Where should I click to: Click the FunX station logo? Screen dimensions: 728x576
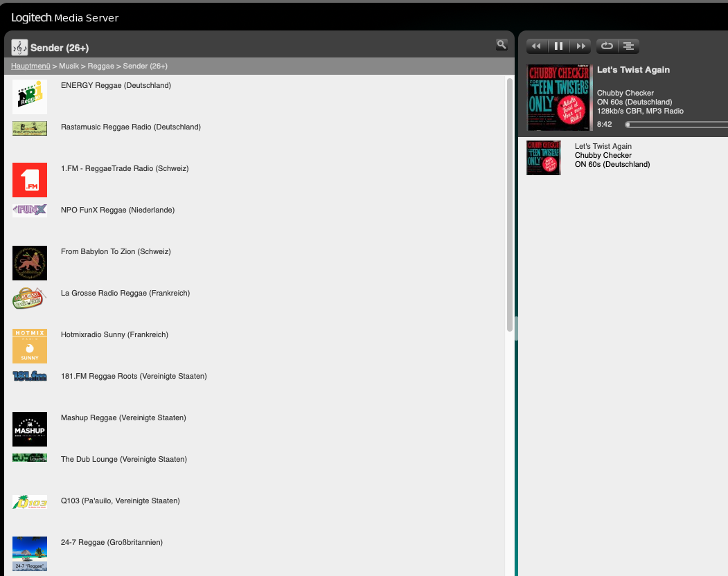(30, 210)
